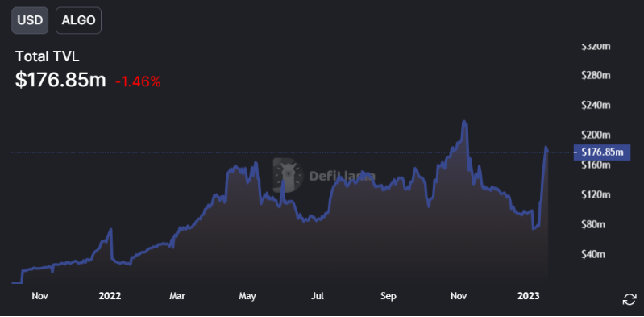This screenshot has height=317, width=644.
Task: Click the Sep label on time axis
Action: pos(388,296)
